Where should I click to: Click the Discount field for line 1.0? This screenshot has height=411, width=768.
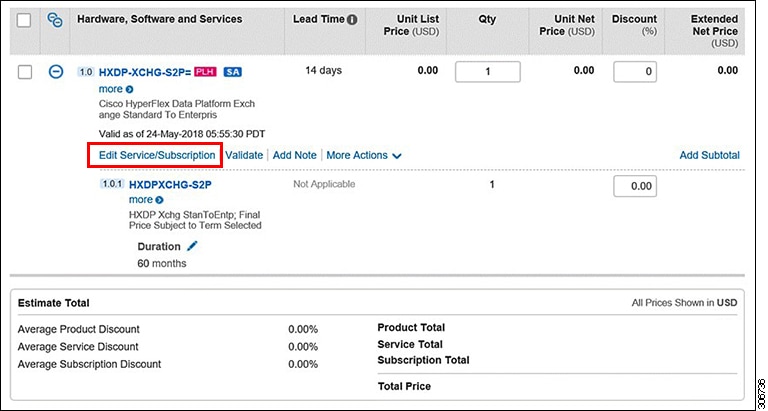point(635,72)
